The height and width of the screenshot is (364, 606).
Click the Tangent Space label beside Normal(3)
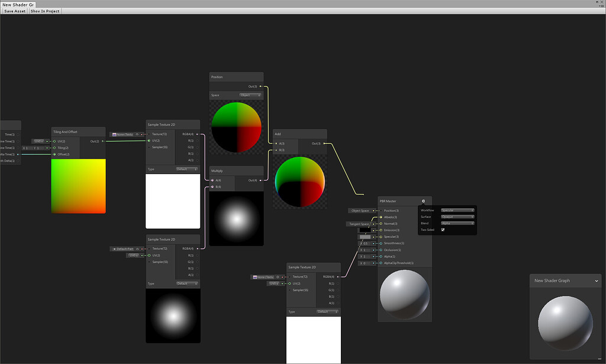coord(359,224)
